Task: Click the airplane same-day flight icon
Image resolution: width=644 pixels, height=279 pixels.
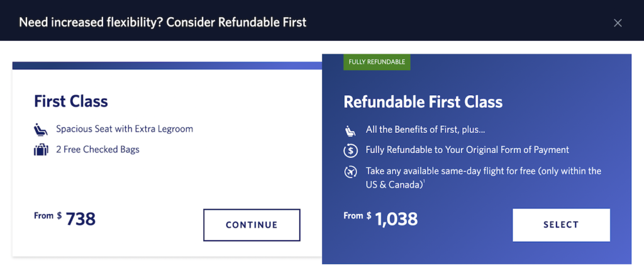Action: coord(350,171)
